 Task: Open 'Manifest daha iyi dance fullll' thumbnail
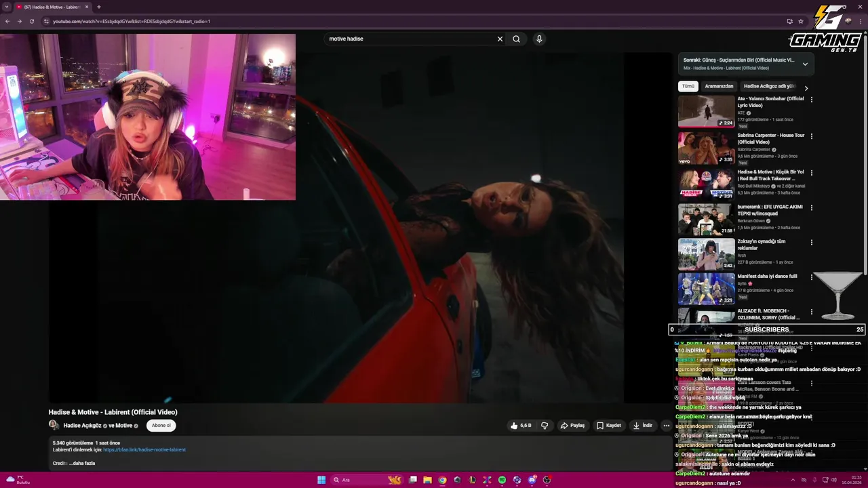click(x=706, y=289)
